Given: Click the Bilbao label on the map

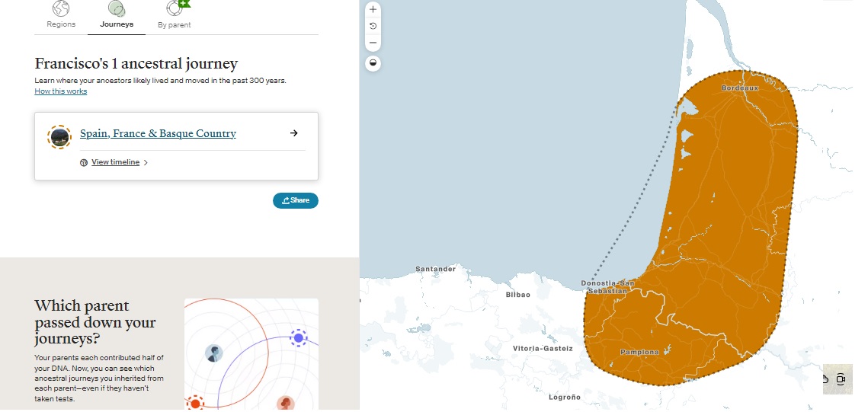Looking at the screenshot, I should coord(518,295).
